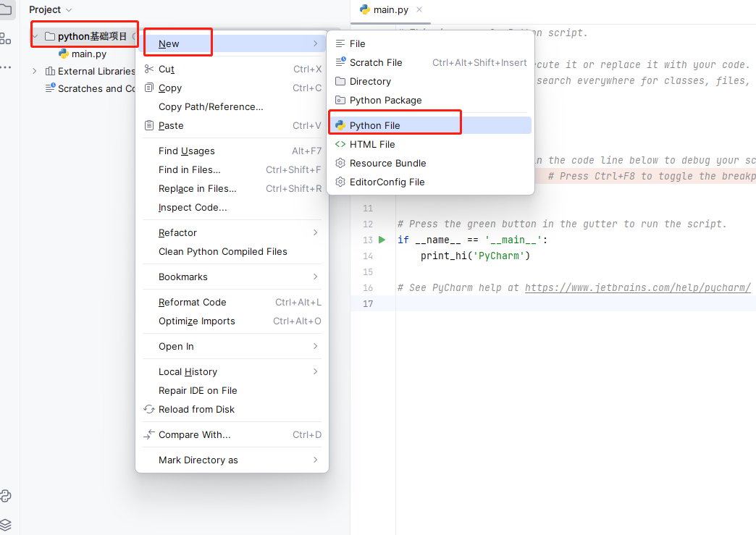Click the clipboard icon beside Paste
This screenshot has height=535, width=756.
click(x=149, y=125)
